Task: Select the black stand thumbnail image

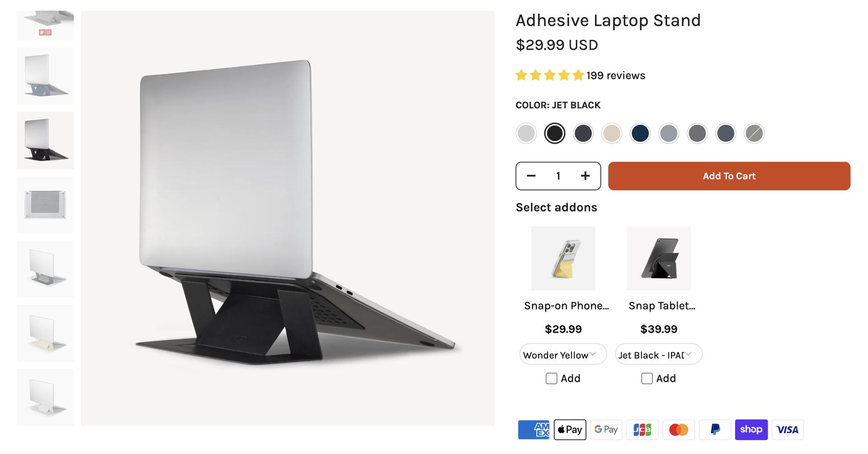Action: [45, 141]
